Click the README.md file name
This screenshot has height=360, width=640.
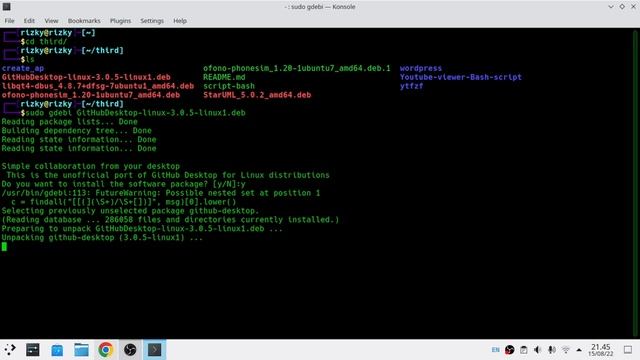click(x=224, y=77)
